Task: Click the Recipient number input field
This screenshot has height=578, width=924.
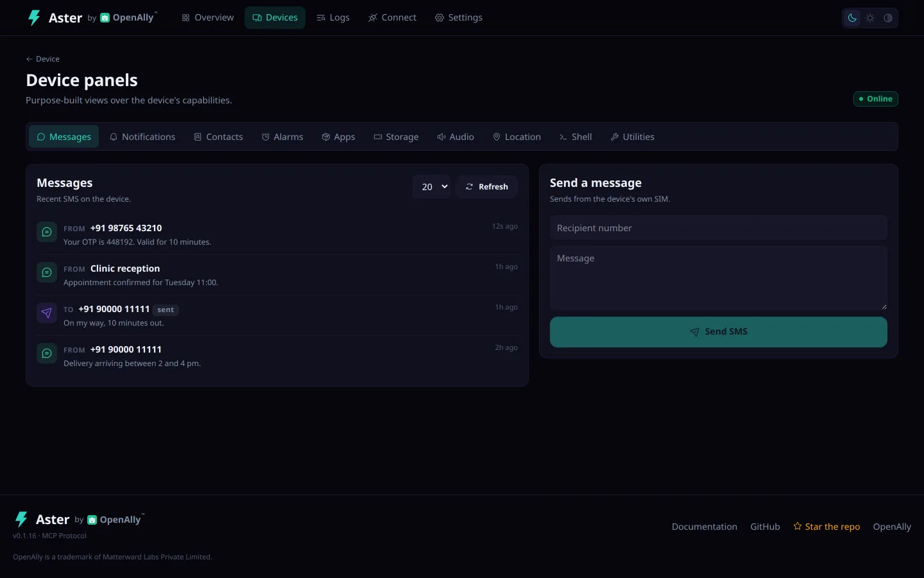Action: pyautogui.click(x=719, y=228)
